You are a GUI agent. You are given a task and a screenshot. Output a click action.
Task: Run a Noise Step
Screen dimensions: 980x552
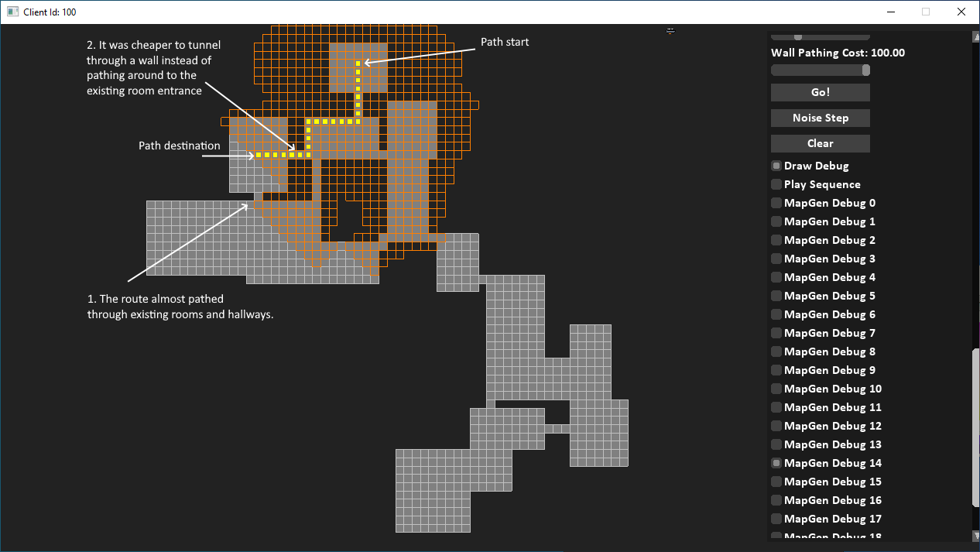tap(820, 118)
